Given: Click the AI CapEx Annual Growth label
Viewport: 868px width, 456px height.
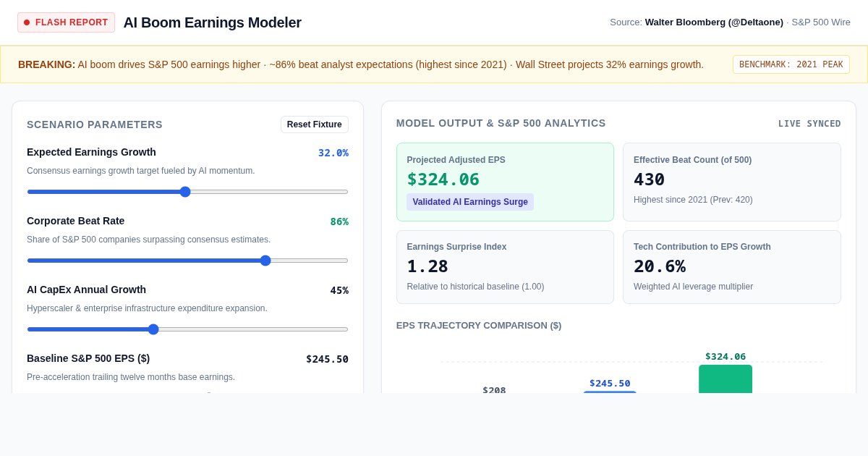Looking at the screenshot, I should [x=86, y=290].
